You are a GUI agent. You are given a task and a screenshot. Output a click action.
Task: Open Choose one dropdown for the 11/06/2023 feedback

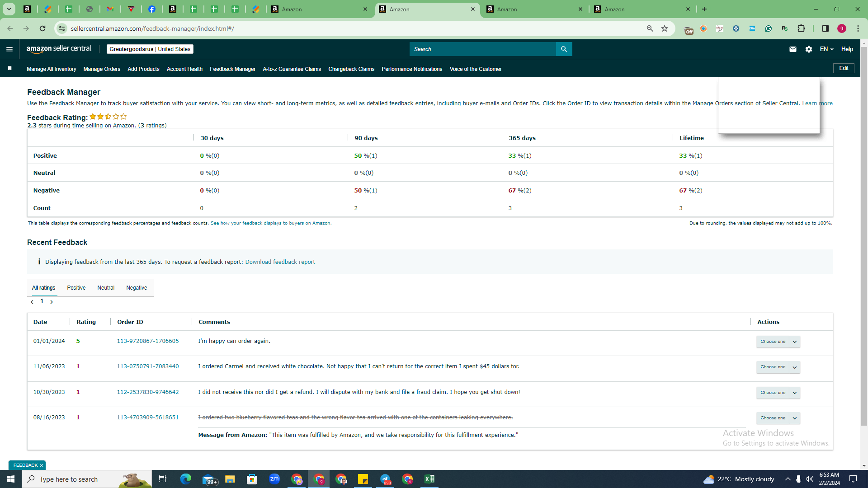click(778, 367)
